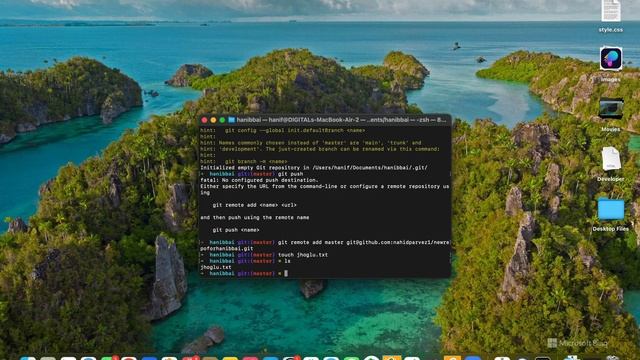Click the 'touch jhoglu.txt' command line

click(x=264, y=255)
